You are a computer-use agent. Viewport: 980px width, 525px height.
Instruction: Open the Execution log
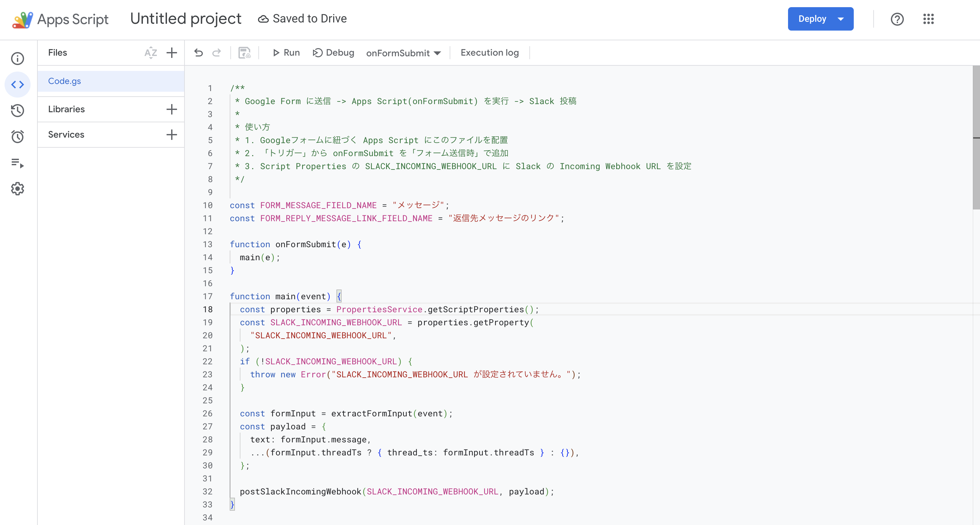pyautogui.click(x=490, y=53)
